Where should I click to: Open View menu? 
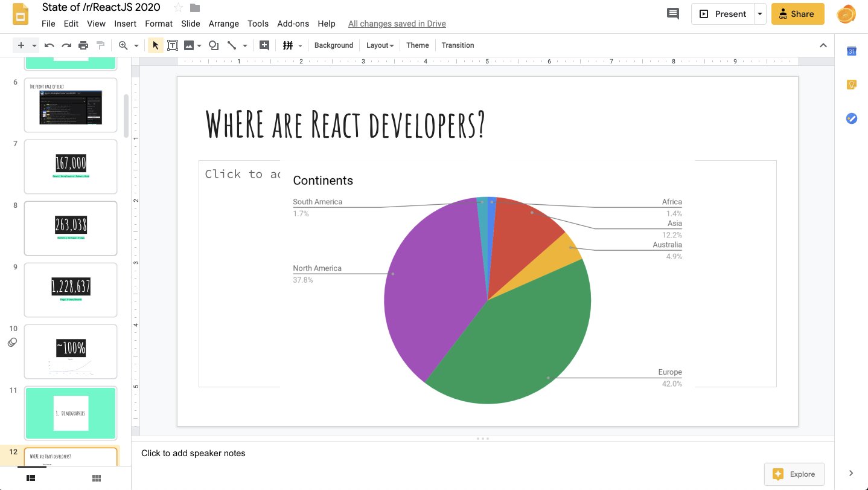(96, 24)
